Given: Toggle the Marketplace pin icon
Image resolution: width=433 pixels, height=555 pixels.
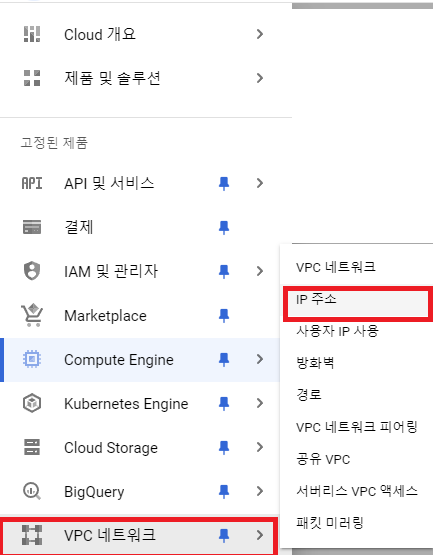Looking at the screenshot, I should click(224, 315).
